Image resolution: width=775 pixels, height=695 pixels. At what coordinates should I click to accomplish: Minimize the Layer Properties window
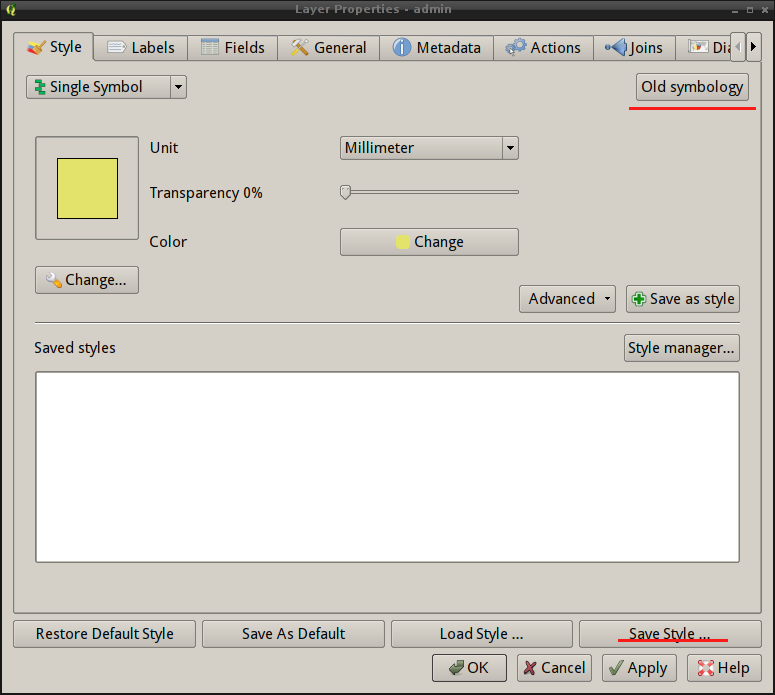click(735, 10)
